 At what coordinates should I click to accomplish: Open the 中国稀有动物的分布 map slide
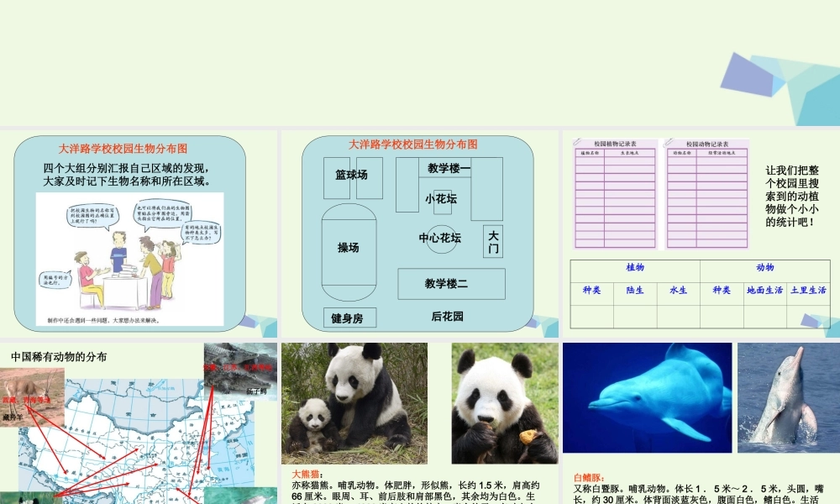coord(139,423)
